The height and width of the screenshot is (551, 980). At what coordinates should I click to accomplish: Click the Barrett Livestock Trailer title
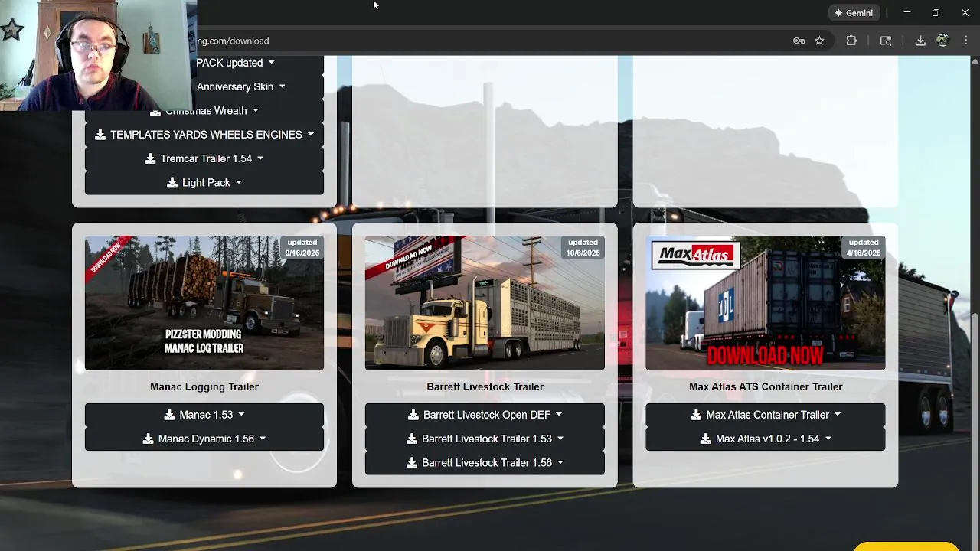485,386
